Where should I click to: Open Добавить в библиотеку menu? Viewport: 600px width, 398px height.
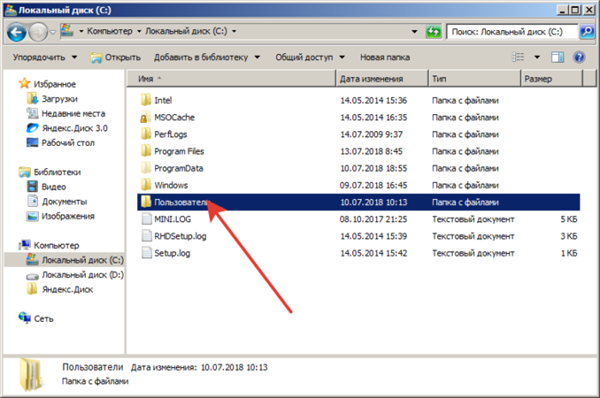pyautogui.click(x=207, y=57)
